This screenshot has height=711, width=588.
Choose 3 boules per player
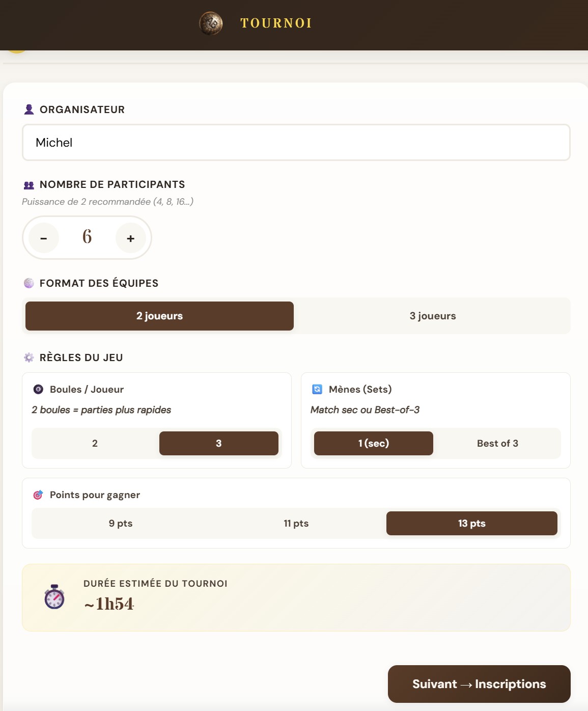[218, 443]
